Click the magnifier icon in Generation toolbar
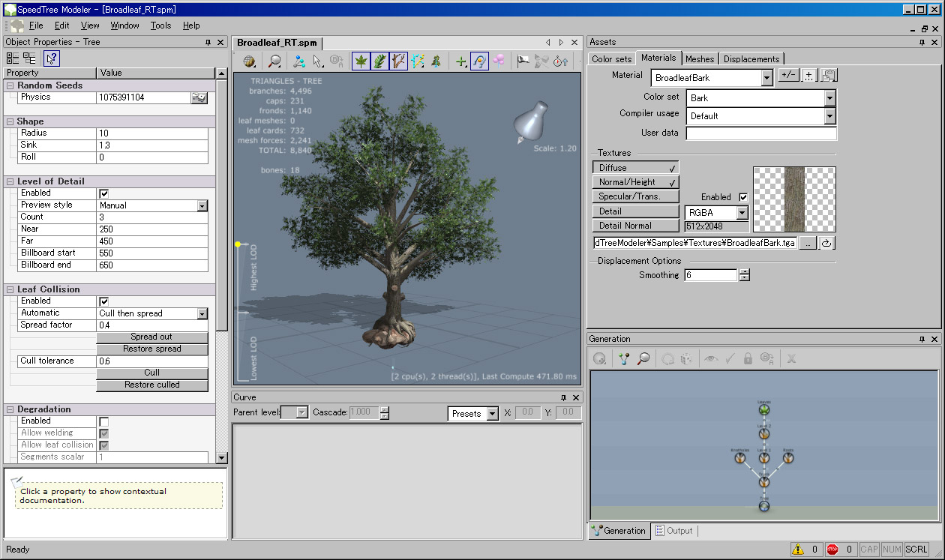The image size is (945, 560). coord(643,359)
